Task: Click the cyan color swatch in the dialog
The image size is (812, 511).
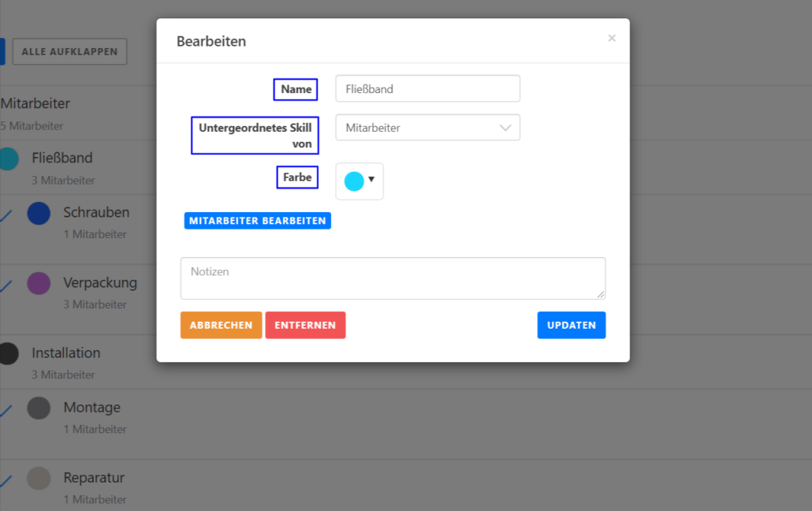Action: point(354,181)
